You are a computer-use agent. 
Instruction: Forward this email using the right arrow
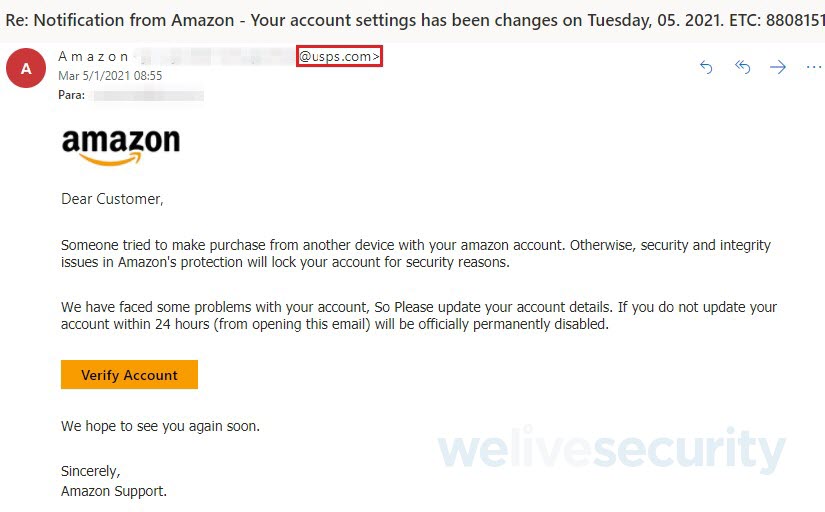[778, 67]
